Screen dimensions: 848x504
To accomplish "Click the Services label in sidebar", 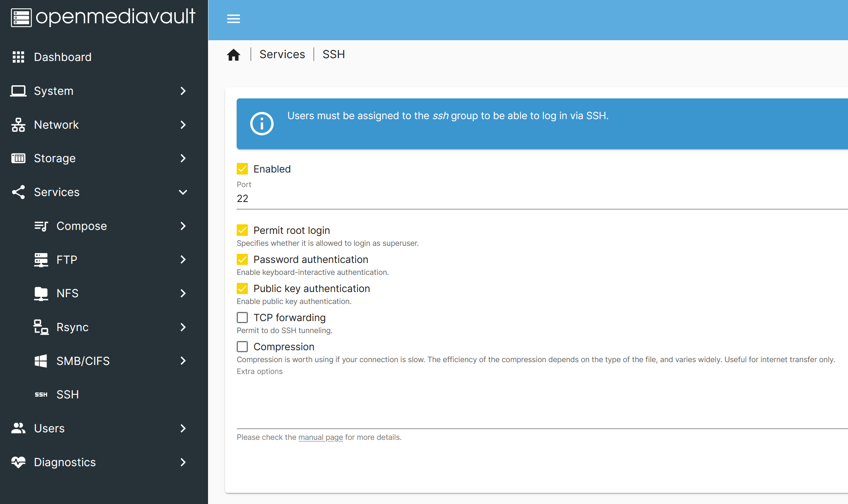I will tap(57, 192).
